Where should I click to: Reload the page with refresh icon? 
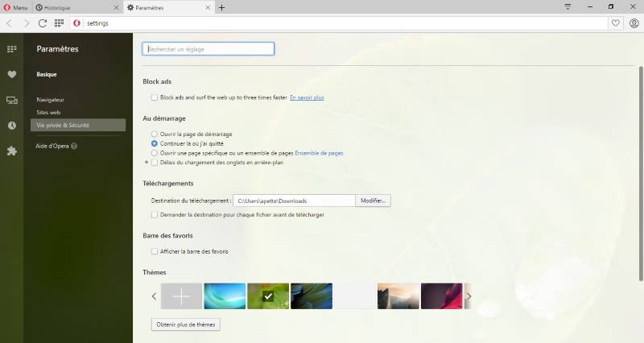click(x=43, y=23)
